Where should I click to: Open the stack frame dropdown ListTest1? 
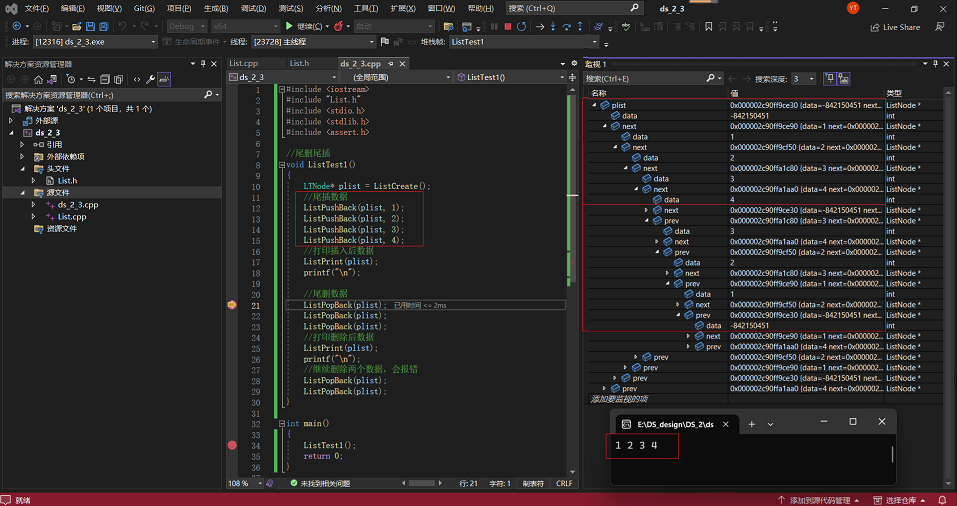(524, 42)
